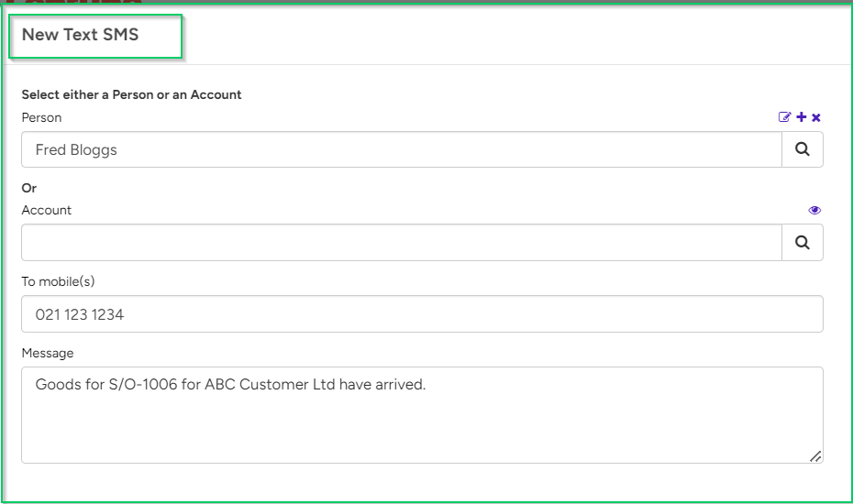The height and width of the screenshot is (504, 853).
Task: View the Account via eye icon
Action: pyautogui.click(x=814, y=211)
